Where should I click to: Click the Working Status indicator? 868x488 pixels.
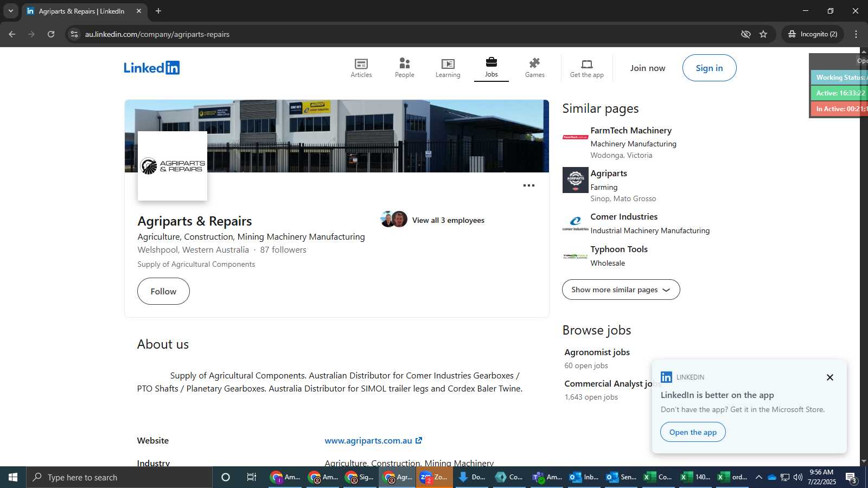(839, 78)
